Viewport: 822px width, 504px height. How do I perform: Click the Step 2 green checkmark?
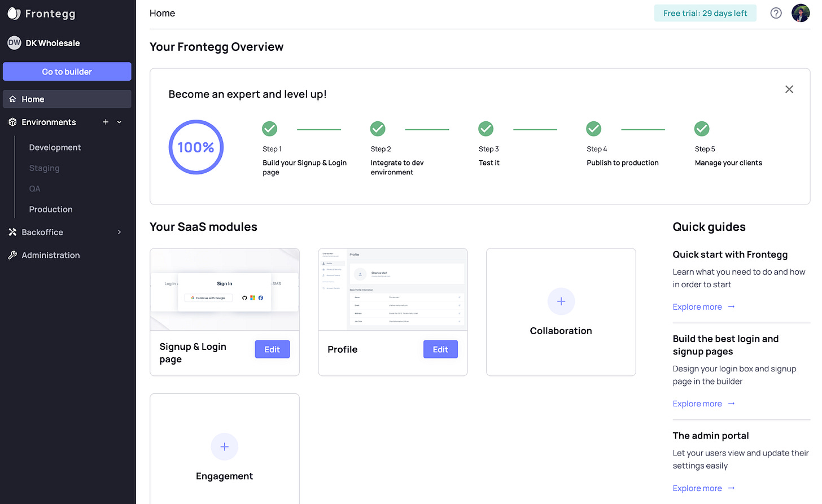(378, 129)
